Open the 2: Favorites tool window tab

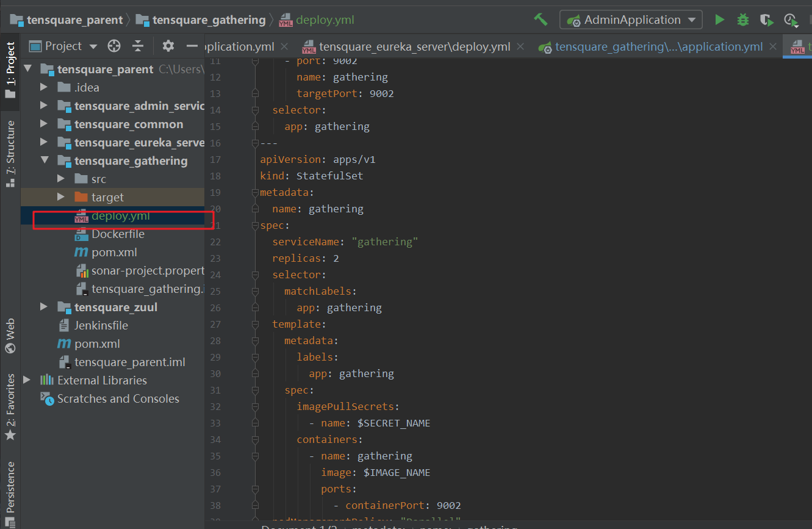(10, 407)
